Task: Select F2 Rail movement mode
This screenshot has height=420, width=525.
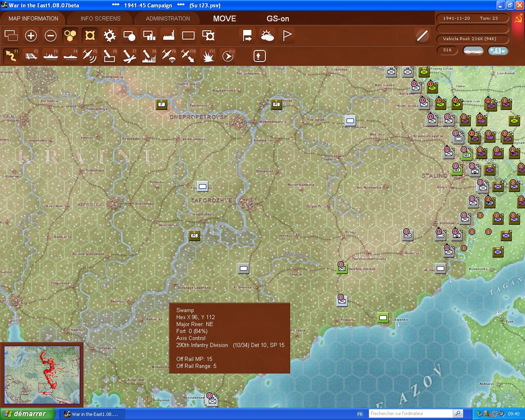Action: coord(31,55)
